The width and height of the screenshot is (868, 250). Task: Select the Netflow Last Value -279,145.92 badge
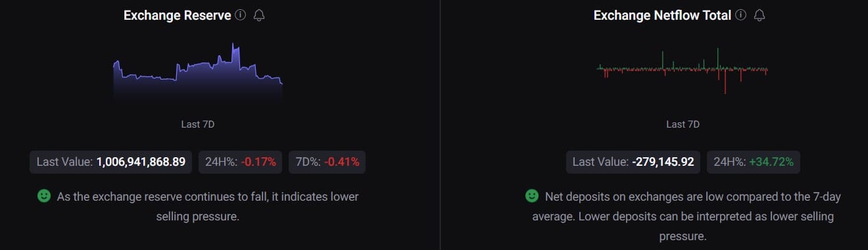click(634, 162)
